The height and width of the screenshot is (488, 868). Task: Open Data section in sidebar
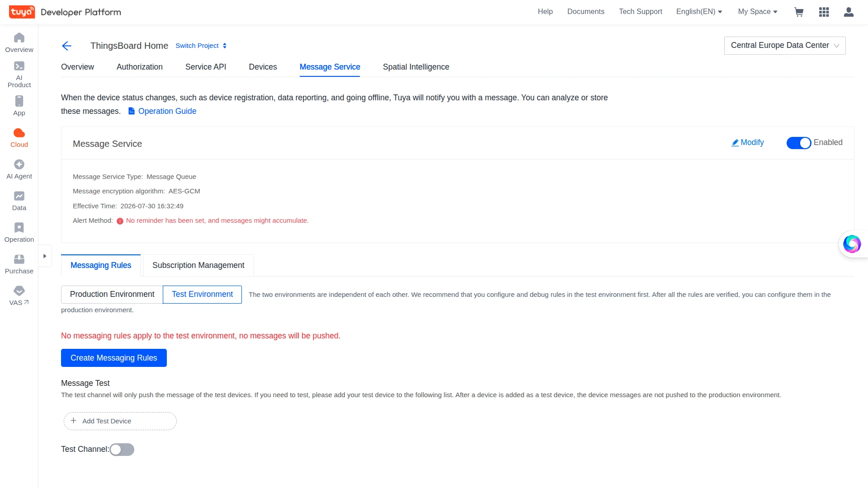point(19,201)
